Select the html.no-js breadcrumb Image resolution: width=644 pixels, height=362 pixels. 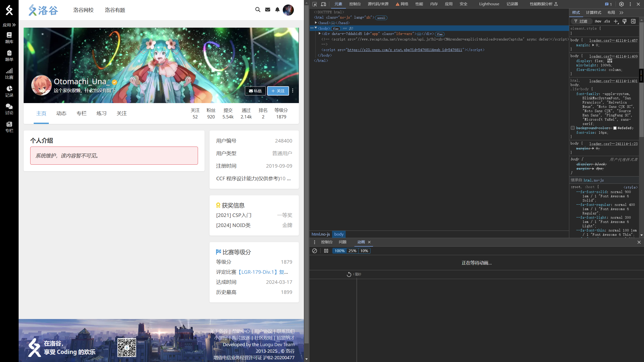tap(321, 234)
